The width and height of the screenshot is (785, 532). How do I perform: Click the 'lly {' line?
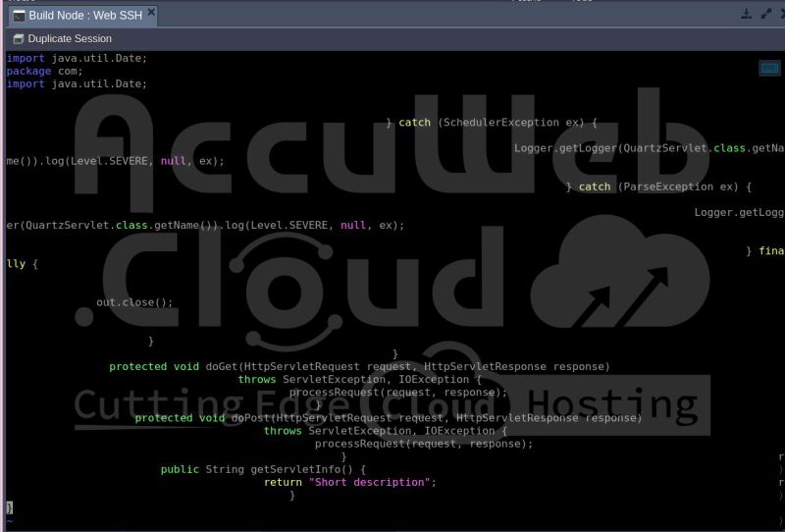tap(22, 263)
